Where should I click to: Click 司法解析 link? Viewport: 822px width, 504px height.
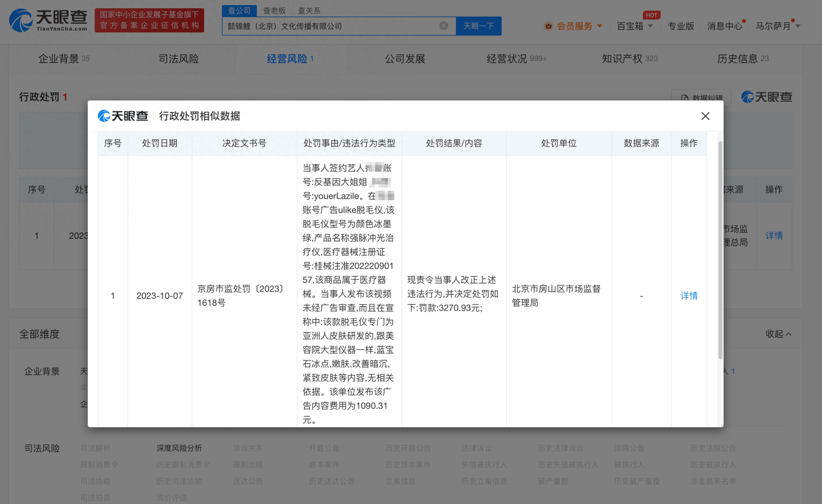point(95,448)
